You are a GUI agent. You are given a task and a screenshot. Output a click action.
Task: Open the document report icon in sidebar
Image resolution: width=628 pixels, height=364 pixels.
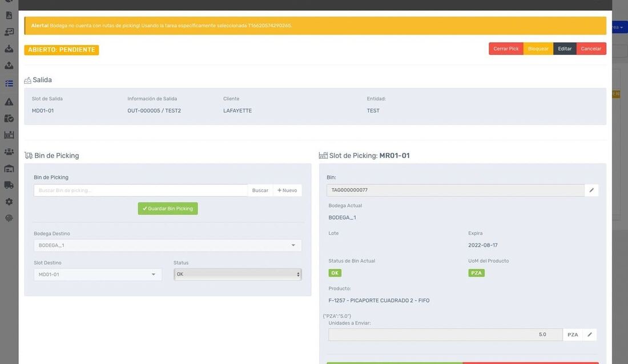9,15
